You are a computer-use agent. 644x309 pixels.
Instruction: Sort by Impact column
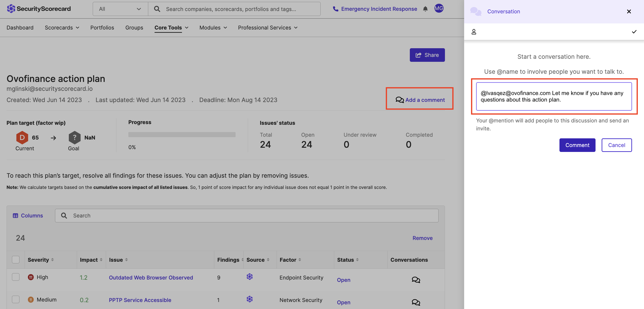(x=101, y=260)
